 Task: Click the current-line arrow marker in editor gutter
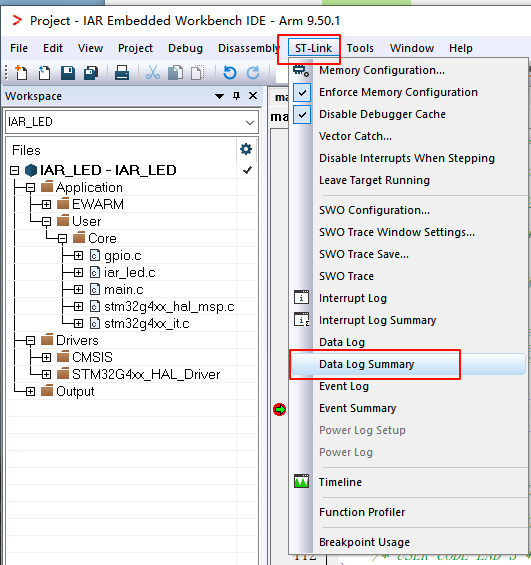[280, 410]
